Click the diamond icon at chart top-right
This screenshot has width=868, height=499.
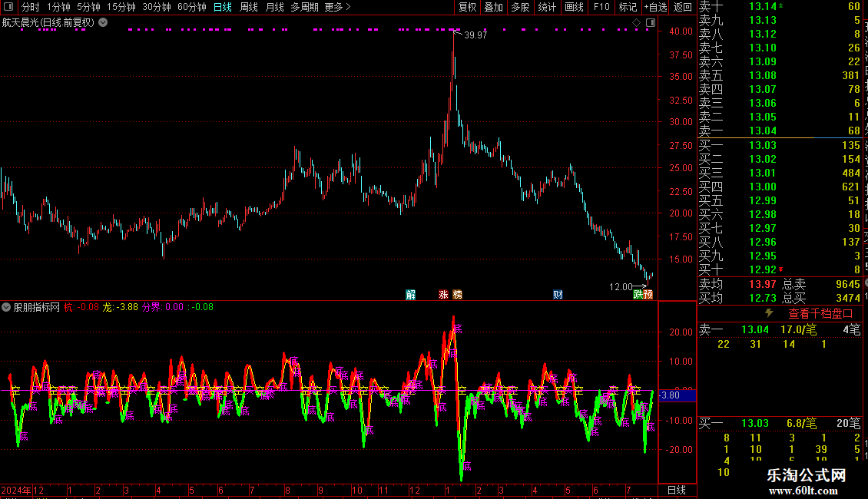tap(636, 23)
